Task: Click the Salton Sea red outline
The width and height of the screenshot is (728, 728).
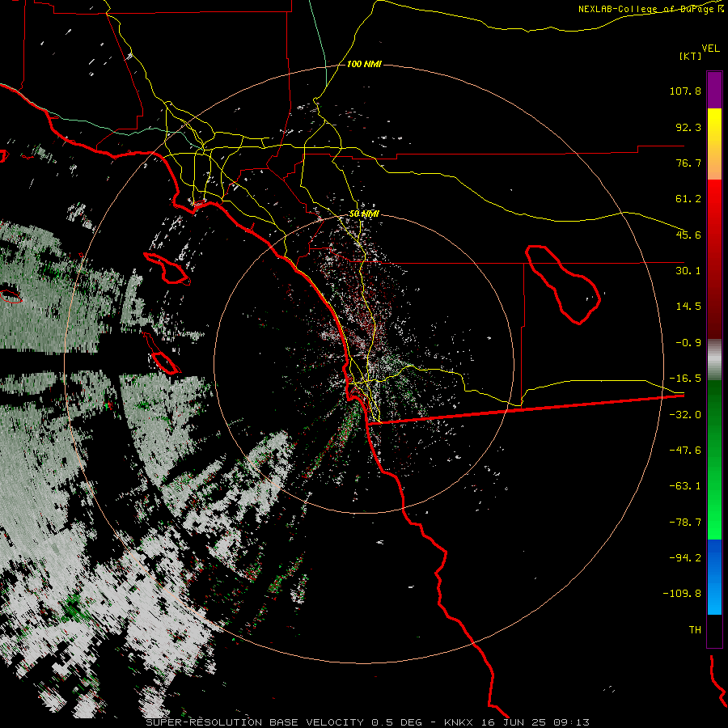Action: [x=563, y=284]
